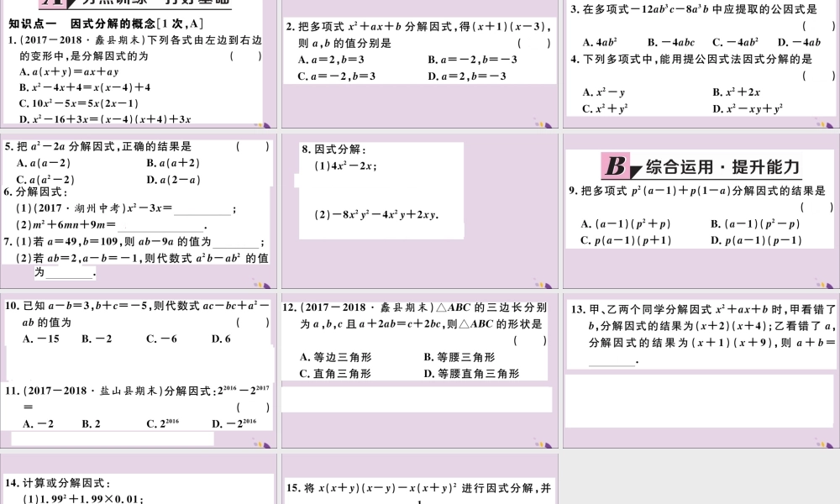Click the 综合运用·提升能力 section header
The width and height of the screenshot is (840, 504).
(x=701, y=166)
